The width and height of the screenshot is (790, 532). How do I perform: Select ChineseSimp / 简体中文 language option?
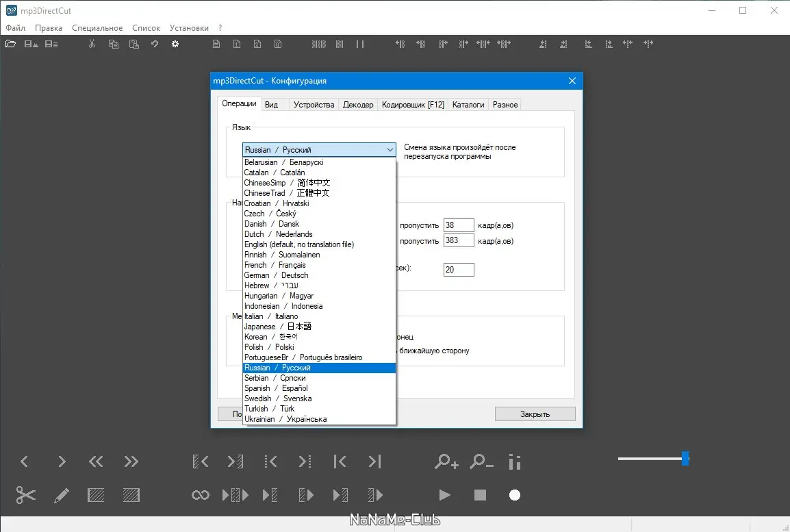point(319,183)
